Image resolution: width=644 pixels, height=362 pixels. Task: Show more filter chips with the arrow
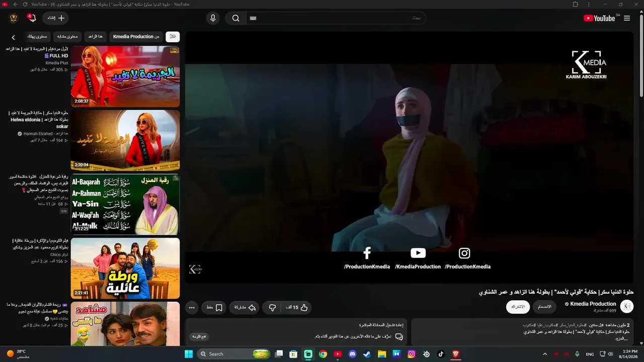14,37
